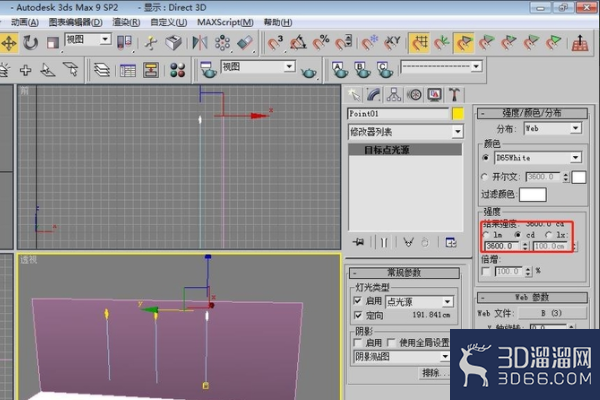
Task: Click the render preset C teapot
Action: [x=385, y=70]
